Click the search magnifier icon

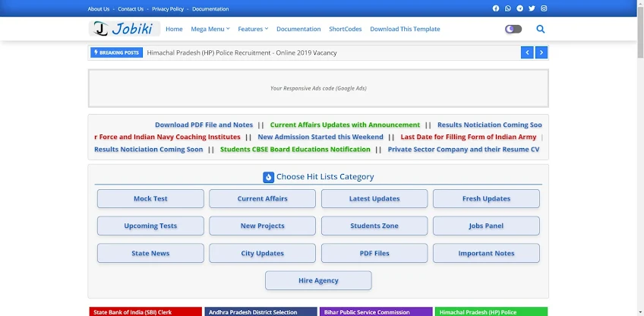click(x=541, y=29)
